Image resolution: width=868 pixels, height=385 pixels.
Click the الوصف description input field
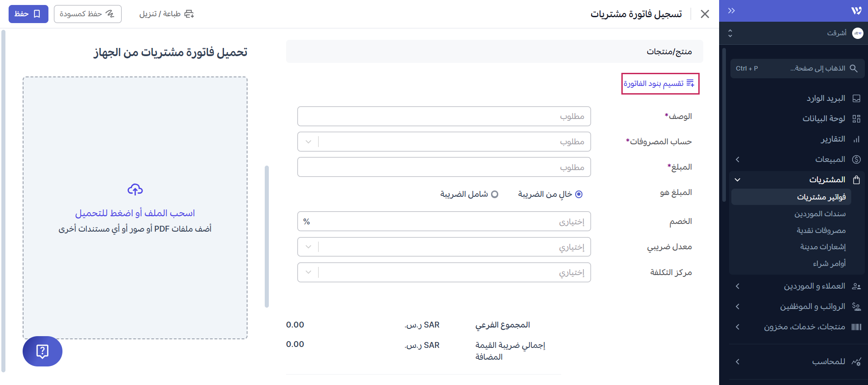click(x=444, y=116)
